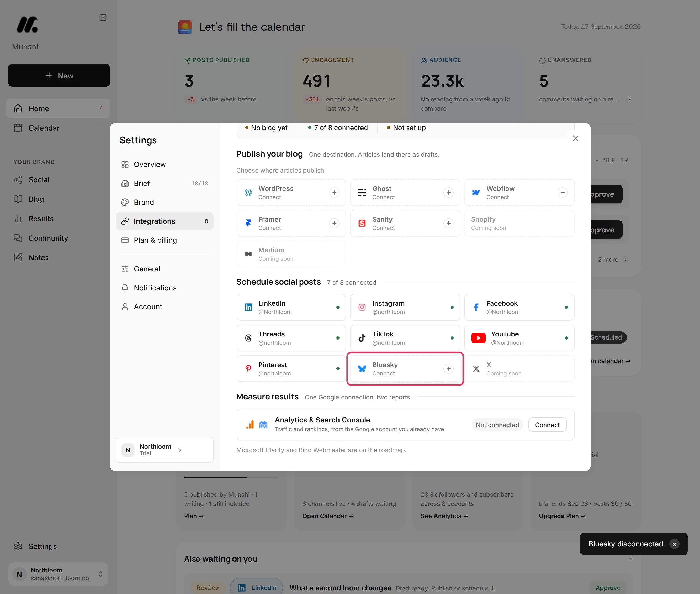Click the Threads logo icon
Viewport: 700px width, 594px height.
click(x=248, y=338)
